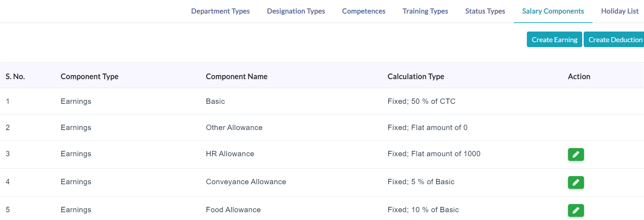Viewport: 644px width, 220px height.
Task: Edit the Conveyance Allowance component
Action: pos(576,182)
